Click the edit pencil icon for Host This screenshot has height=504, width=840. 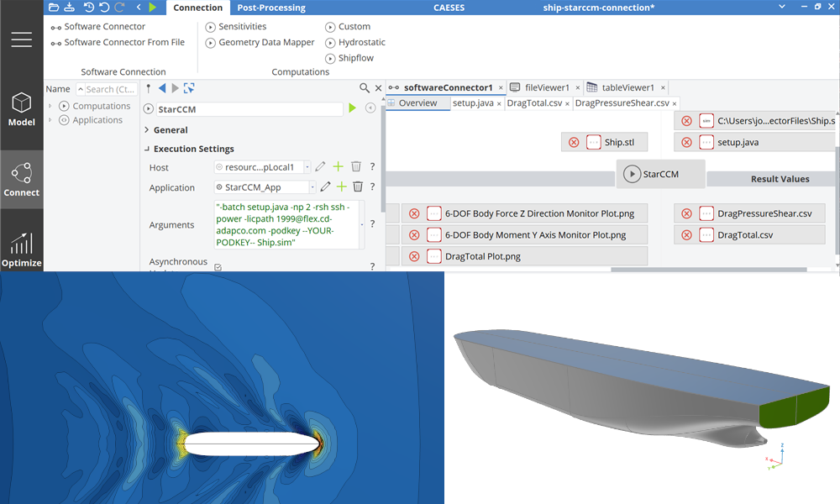pos(320,167)
